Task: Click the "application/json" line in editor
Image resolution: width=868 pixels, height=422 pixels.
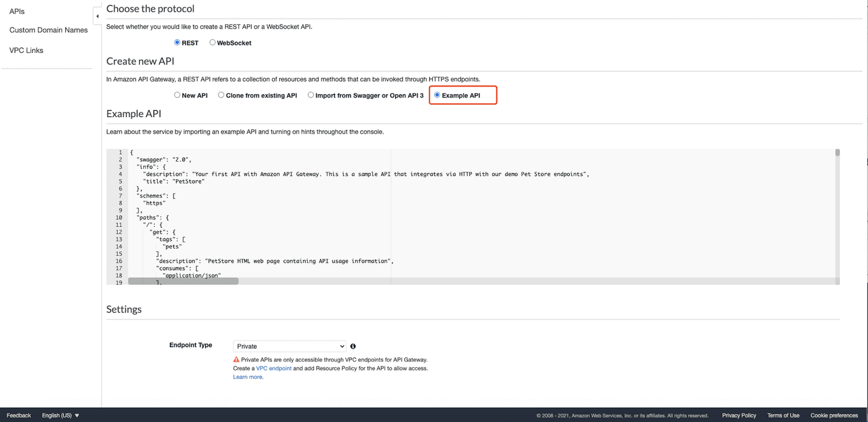Action: [192, 276]
